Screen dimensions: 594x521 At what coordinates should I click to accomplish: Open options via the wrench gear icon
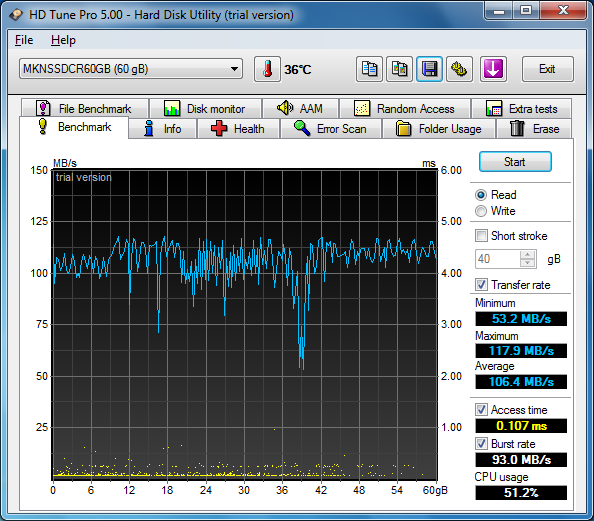[459, 69]
